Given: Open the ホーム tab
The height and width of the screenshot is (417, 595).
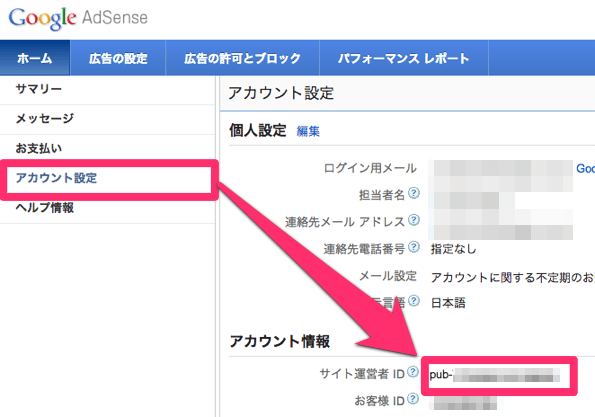Looking at the screenshot, I should coord(35,58).
